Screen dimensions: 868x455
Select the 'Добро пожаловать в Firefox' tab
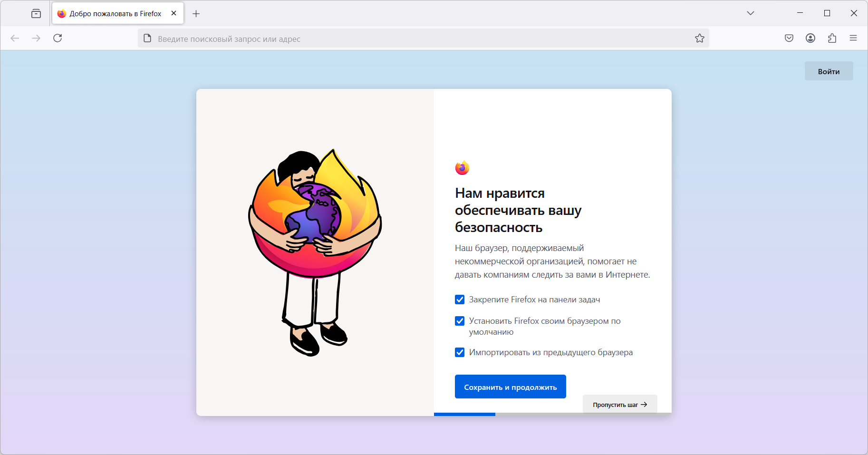117,13
